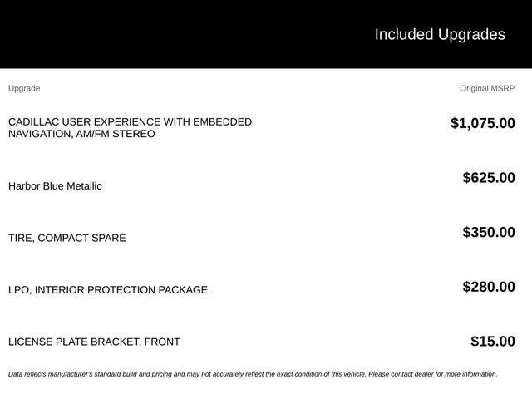Viewport: 532px width, 399px height.
Task: Click the 'NAVIGATION, AM/FM STEREO' second line
Action: pyautogui.click(x=81, y=134)
